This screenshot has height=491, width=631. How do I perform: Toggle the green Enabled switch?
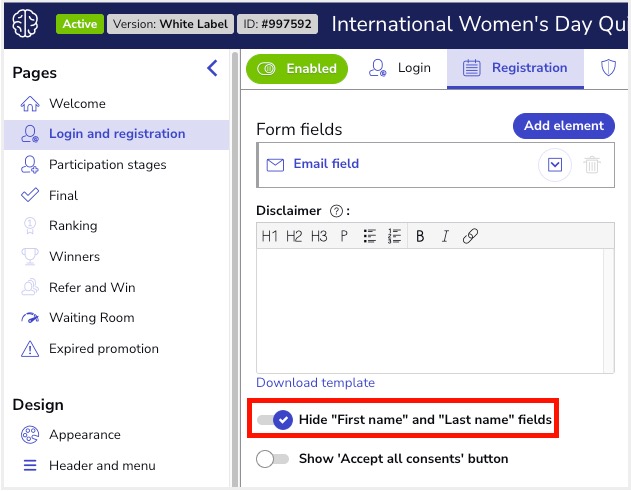(297, 69)
